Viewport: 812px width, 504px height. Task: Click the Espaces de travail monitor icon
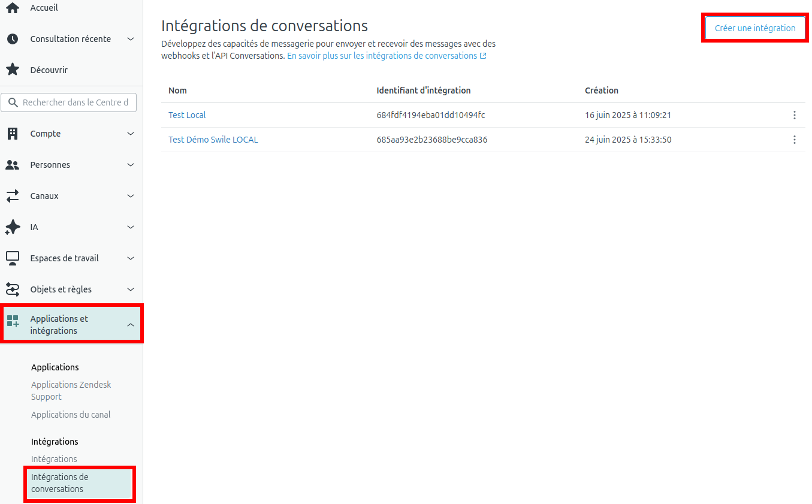click(x=13, y=258)
